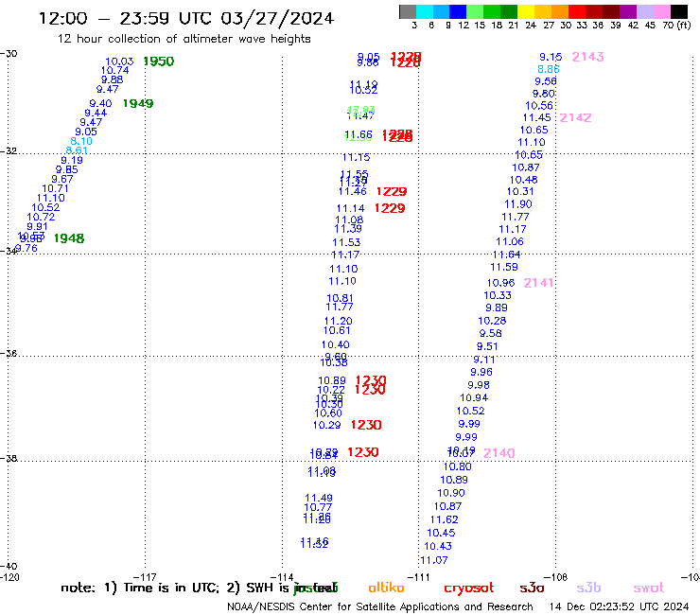Click the value '10.29' beside 1230
700x615 pixels.
326,425
